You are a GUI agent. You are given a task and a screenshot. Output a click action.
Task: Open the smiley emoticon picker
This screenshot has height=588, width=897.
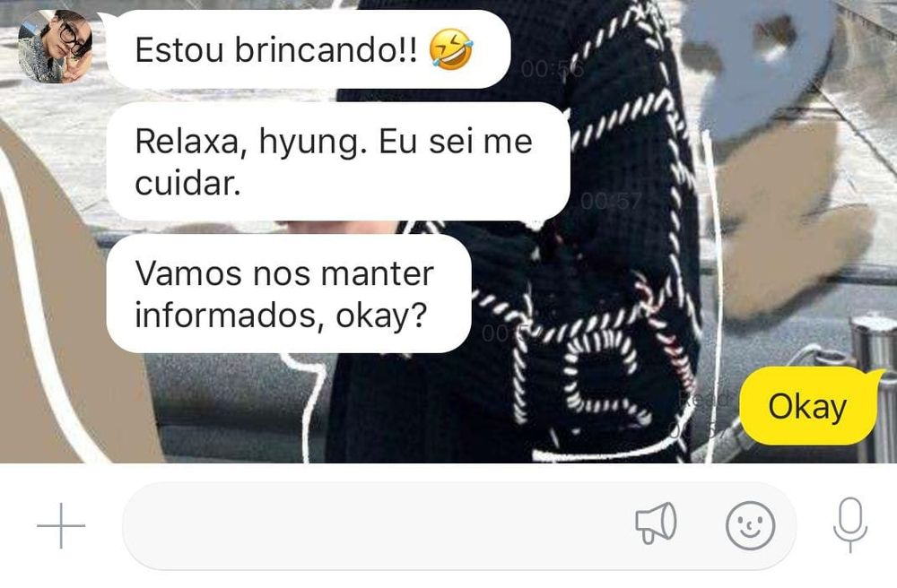(x=751, y=526)
